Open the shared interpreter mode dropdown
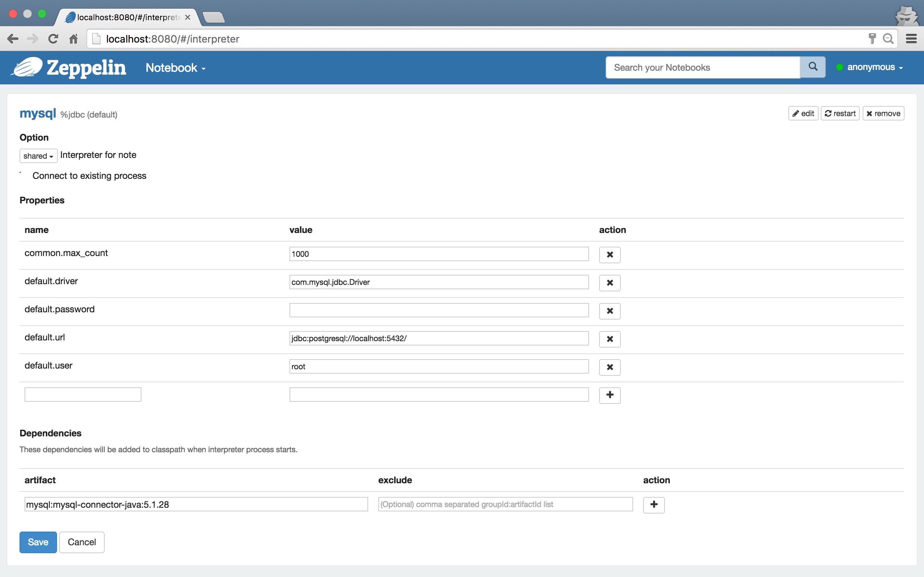 pyautogui.click(x=38, y=156)
